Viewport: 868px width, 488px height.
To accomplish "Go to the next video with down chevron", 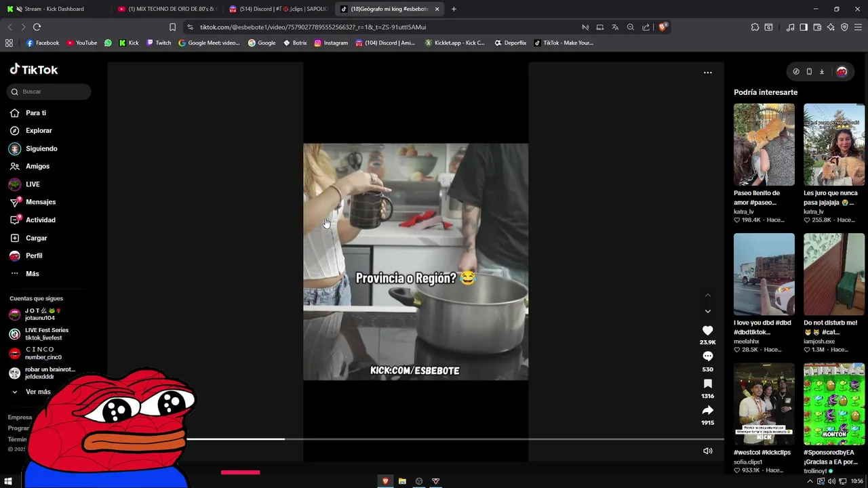I will [x=707, y=311].
